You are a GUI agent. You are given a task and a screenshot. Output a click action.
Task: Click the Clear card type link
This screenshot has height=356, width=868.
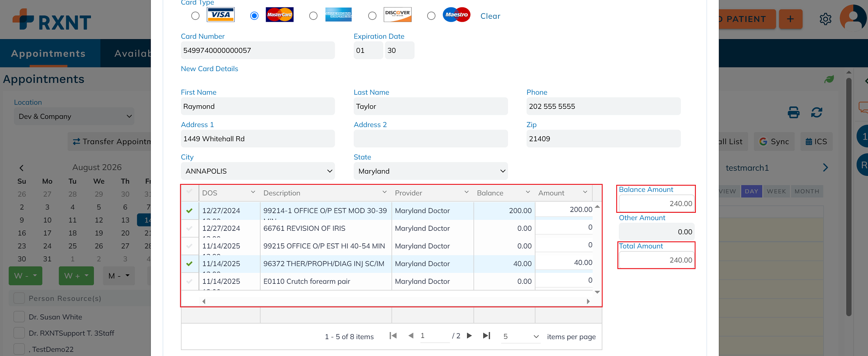click(490, 16)
